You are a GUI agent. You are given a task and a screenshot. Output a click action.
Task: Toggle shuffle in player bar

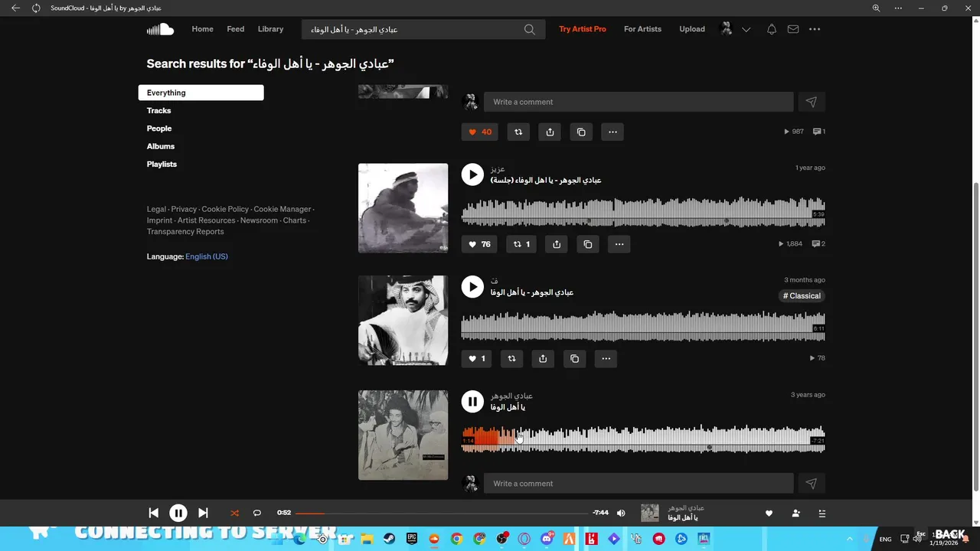click(234, 513)
